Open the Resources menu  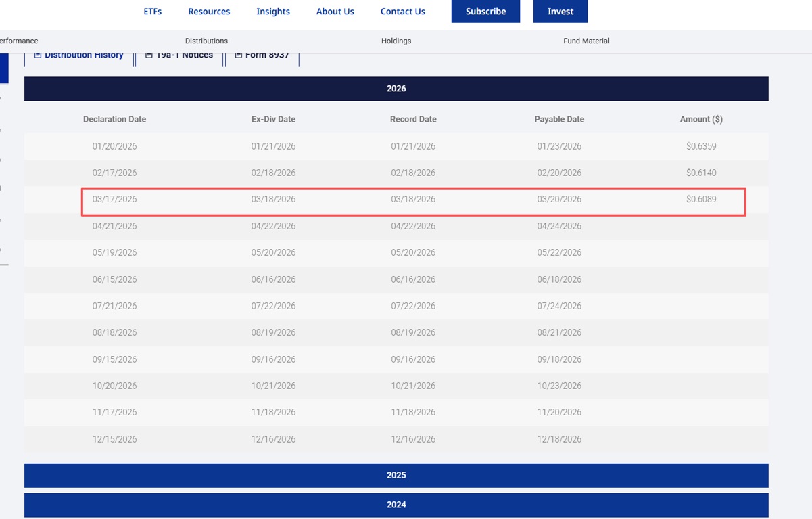point(209,12)
